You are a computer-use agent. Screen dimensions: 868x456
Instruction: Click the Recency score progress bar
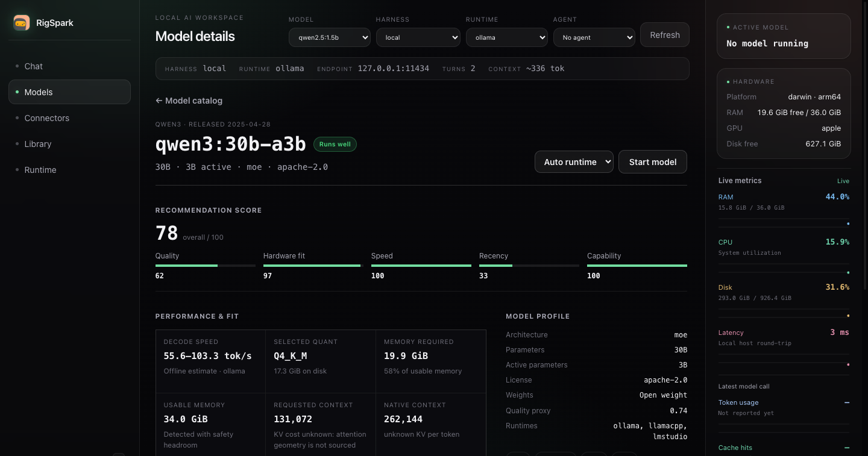[x=529, y=266]
